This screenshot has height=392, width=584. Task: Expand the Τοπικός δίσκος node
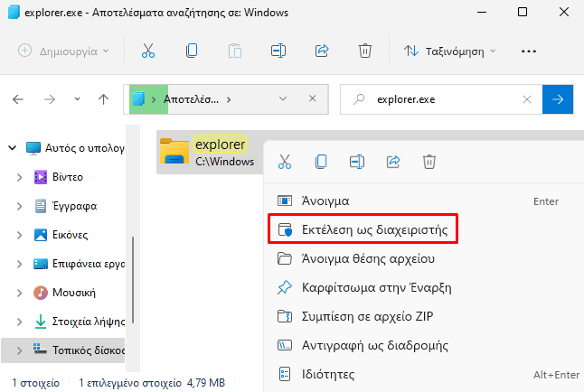[19, 350]
